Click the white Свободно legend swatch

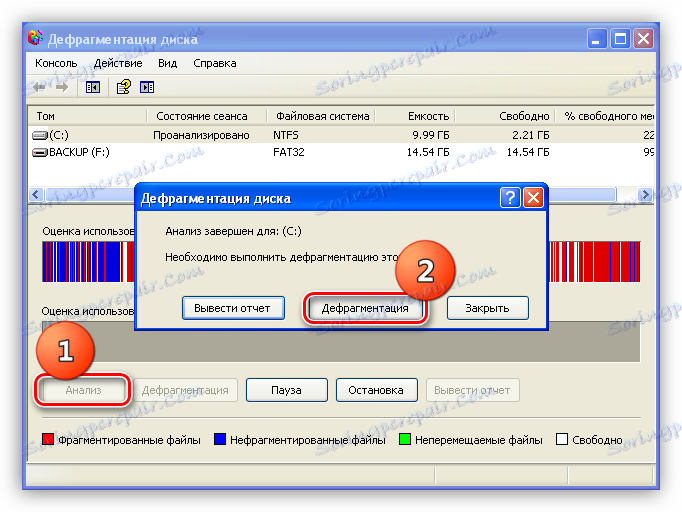coord(562,439)
